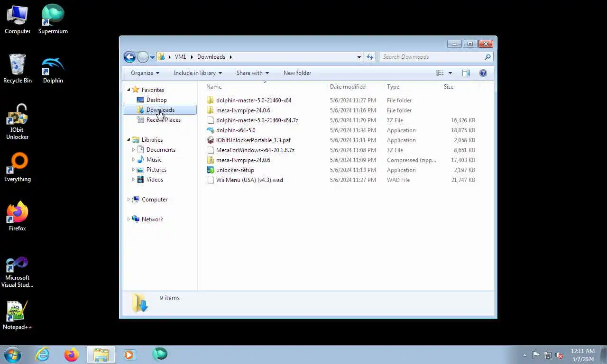Select the Recycle Bin desktop icon
607x364 pixels.
point(18,69)
